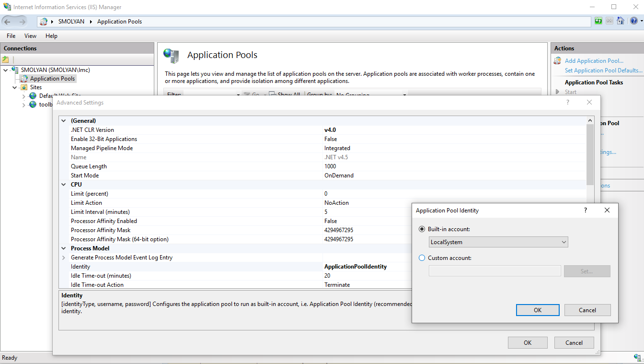Collapse the Sites tree node
Image resolution: width=644 pixels, height=364 pixels.
pos(15,87)
